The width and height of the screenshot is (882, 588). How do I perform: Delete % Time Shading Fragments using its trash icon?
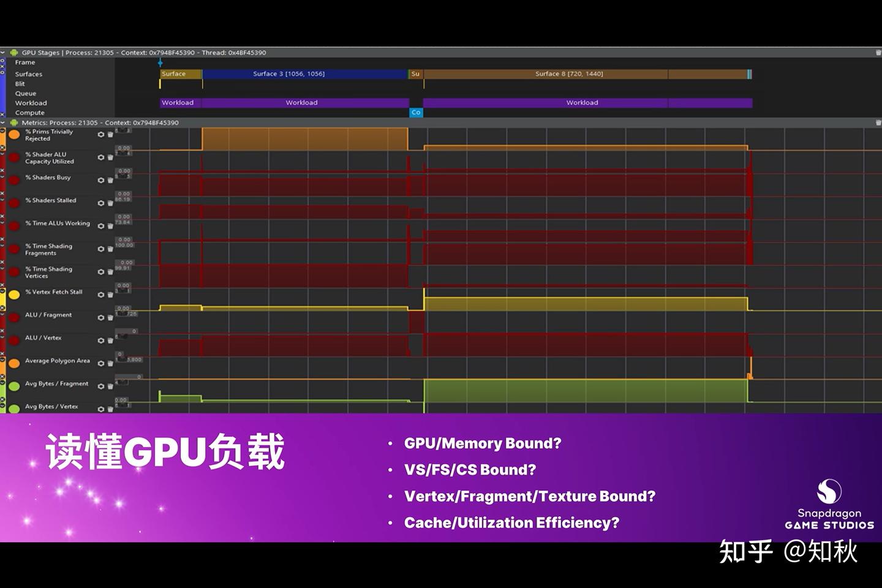pyautogui.click(x=111, y=249)
